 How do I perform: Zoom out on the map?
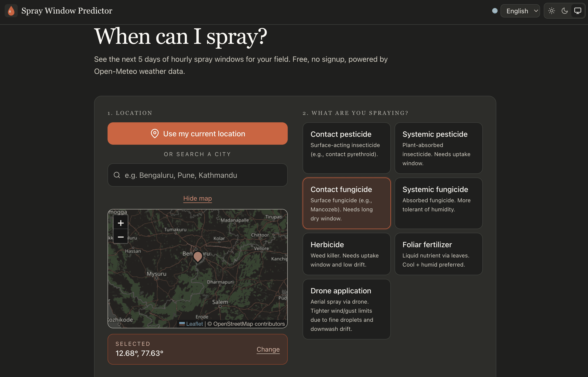click(121, 237)
